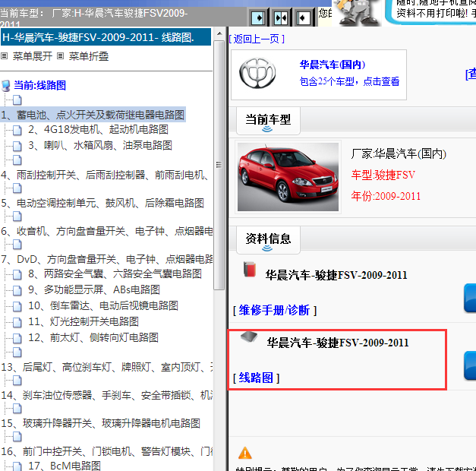
Task: Select the 当前车型 tab
Action: (x=268, y=121)
